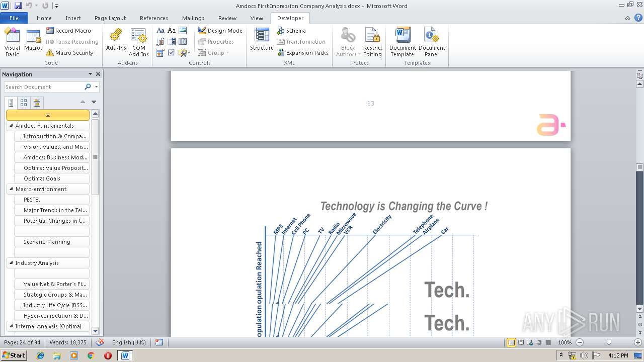Open Document Template dialog
Image resolution: width=644 pixels, height=362 pixels.
click(403, 42)
